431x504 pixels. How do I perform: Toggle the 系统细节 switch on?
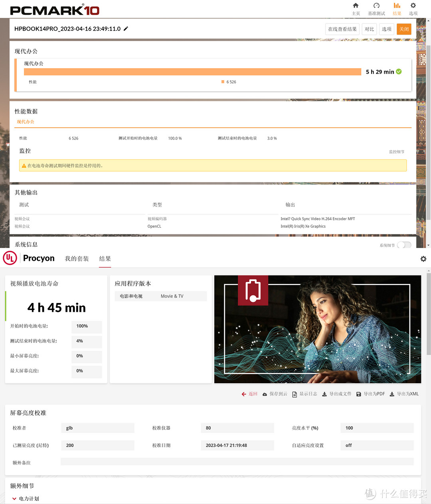coord(404,245)
